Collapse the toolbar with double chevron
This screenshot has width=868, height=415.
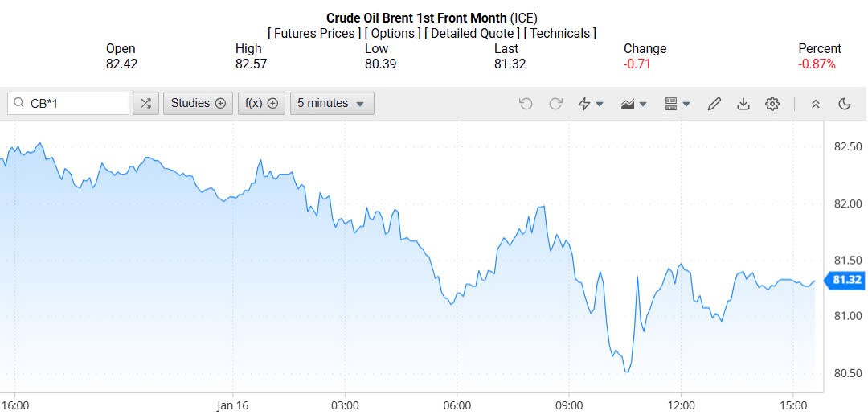(815, 104)
